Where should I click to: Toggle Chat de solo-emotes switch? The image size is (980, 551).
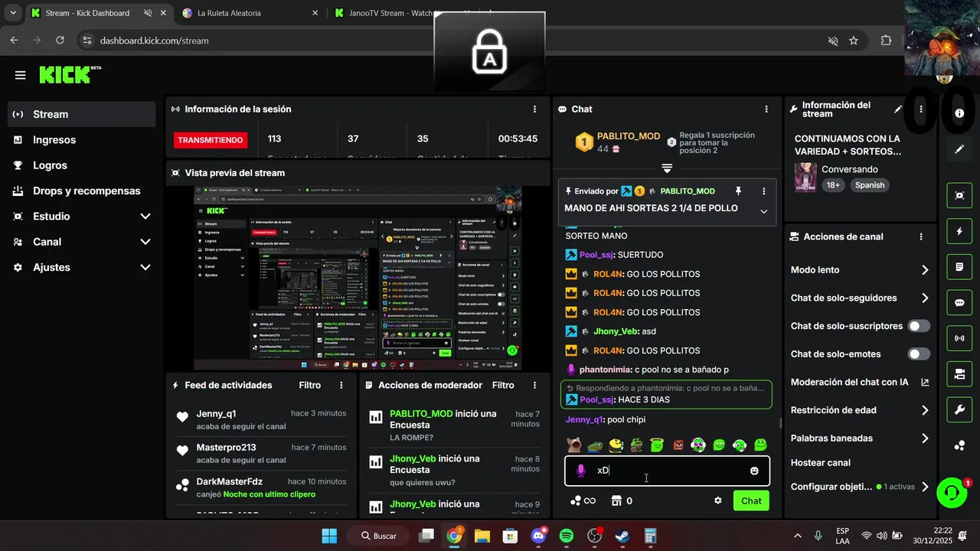coord(919,354)
